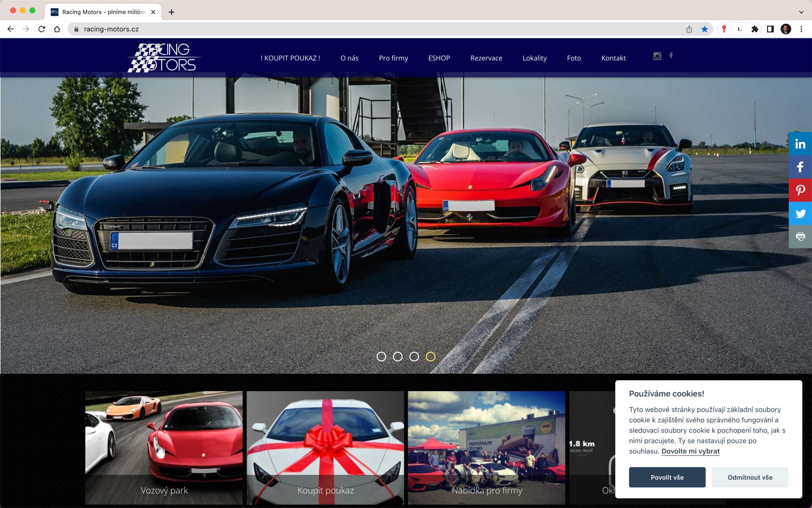Share page via Facebook sidebar icon
Image resolution: width=812 pixels, height=508 pixels.
tap(800, 167)
